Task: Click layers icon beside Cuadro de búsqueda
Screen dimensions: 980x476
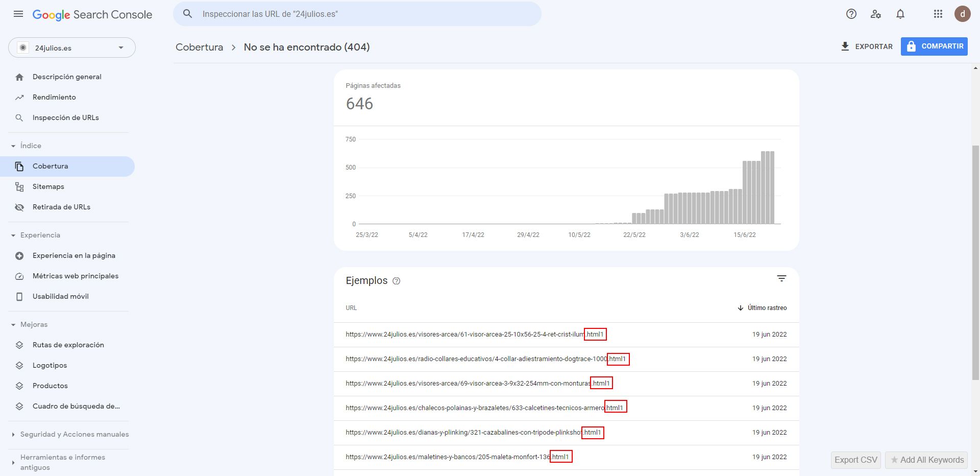Action: pyautogui.click(x=19, y=407)
